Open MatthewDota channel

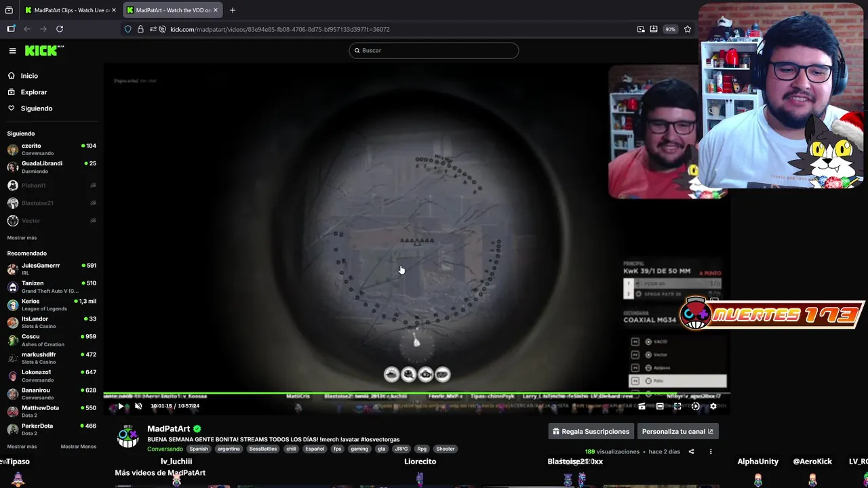(52, 411)
